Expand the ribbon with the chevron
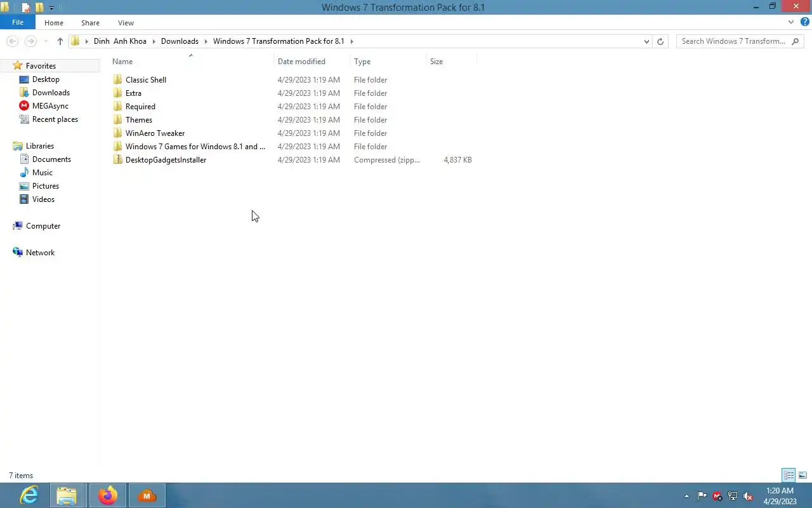812x508 pixels. (x=791, y=22)
